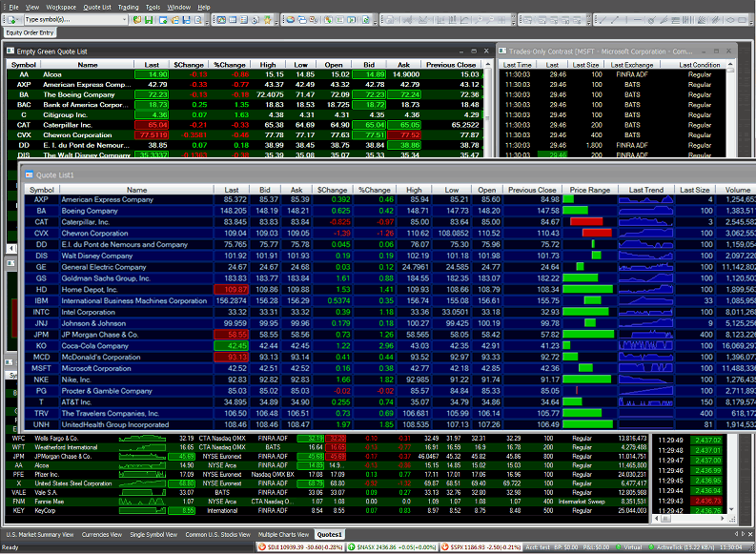
Task: Click Caterpillar Inc. red last price 65.04
Action: tap(152, 125)
